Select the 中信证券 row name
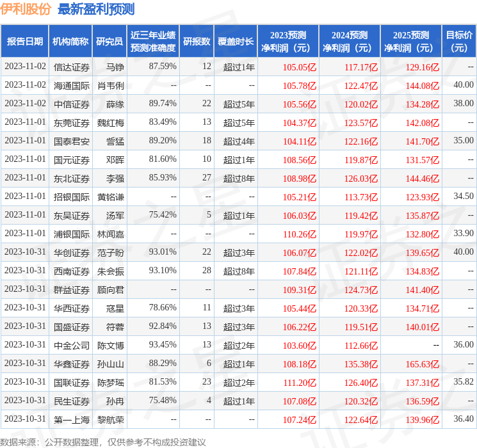 click(72, 104)
